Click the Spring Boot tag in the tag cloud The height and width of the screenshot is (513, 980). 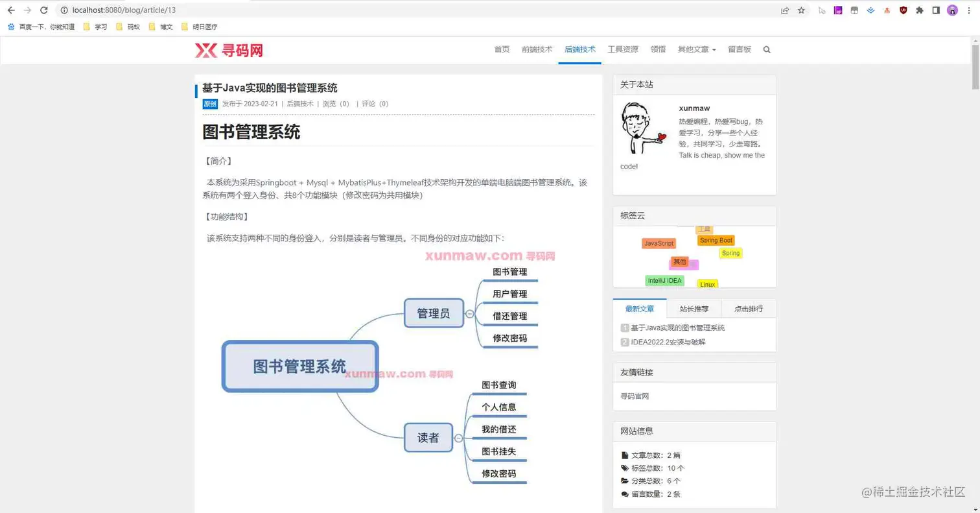coord(716,240)
